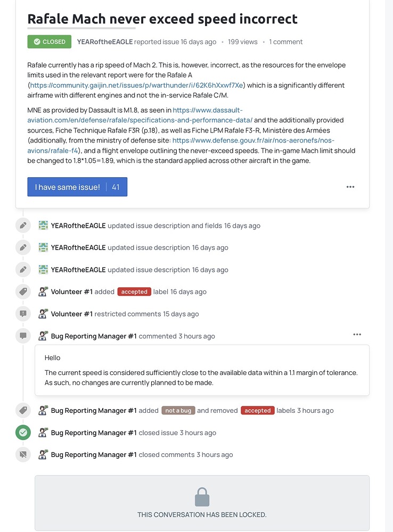Click YEARoftheEAGLE avatar on first timeline entry
This screenshot has width=393, height=532.
[x=43, y=225]
